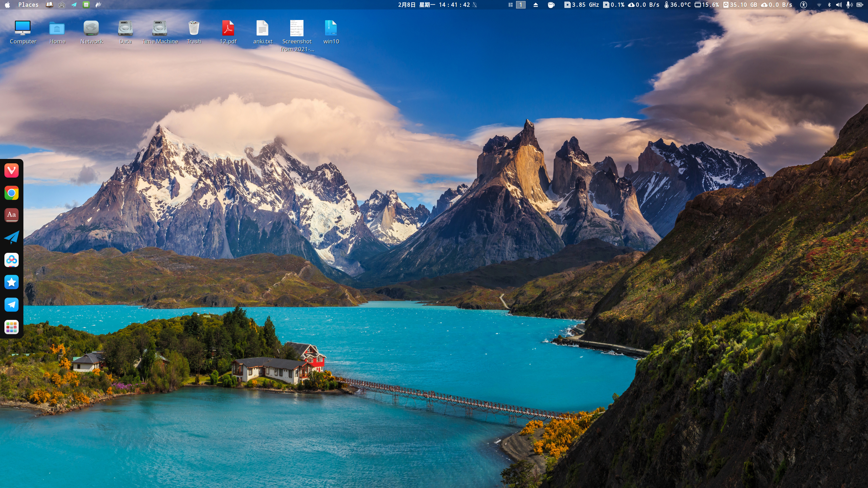Viewport: 868px width, 488px height.
Task: Select the win10 zip archive icon
Action: [x=331, y=32]
